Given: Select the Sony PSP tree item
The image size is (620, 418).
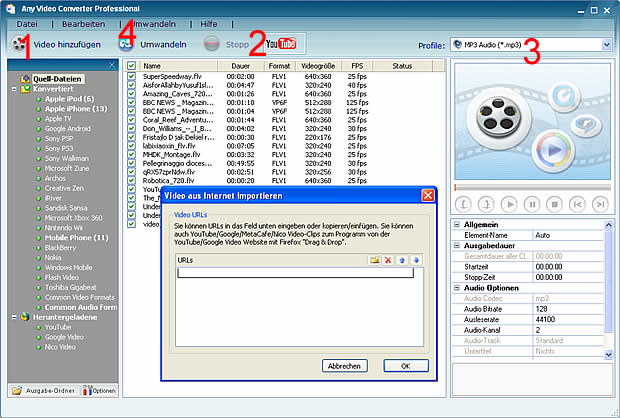Looking at the screenshot, I should pyautogui.click(x=59, y=138).
